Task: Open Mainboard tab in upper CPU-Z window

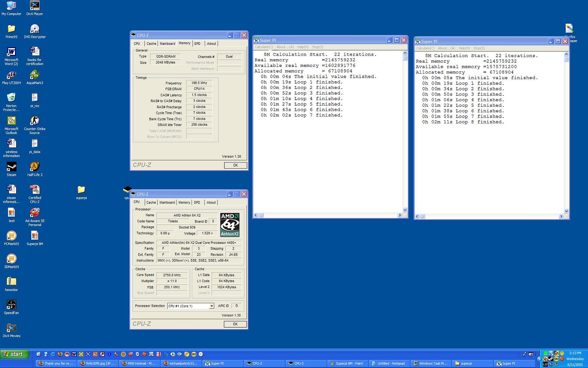Action: point(167,44)
